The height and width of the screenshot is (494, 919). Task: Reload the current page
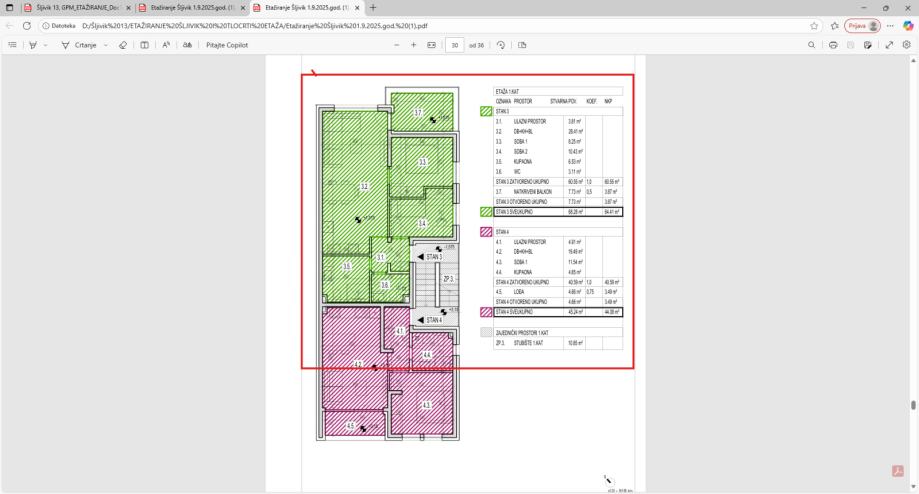26,26
